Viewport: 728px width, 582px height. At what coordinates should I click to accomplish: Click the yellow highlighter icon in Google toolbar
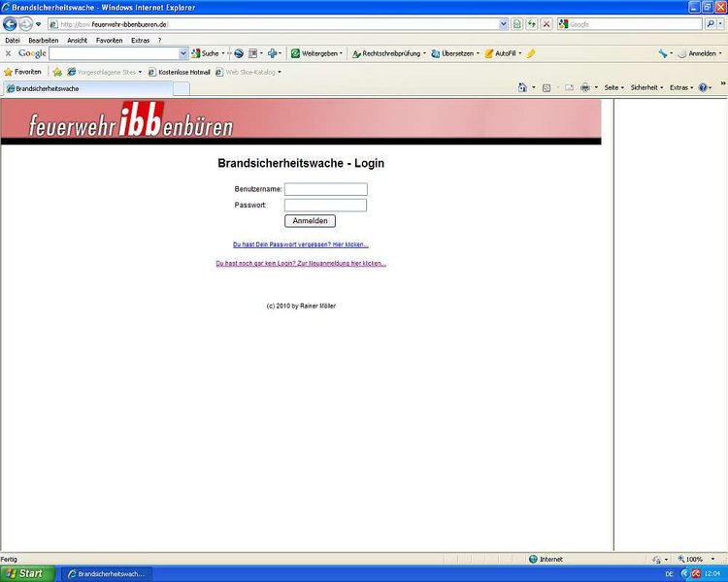(531, 53)
